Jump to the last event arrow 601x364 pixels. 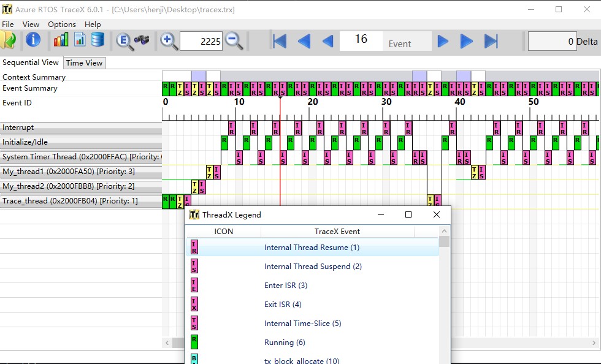click(x=491, y=40)
